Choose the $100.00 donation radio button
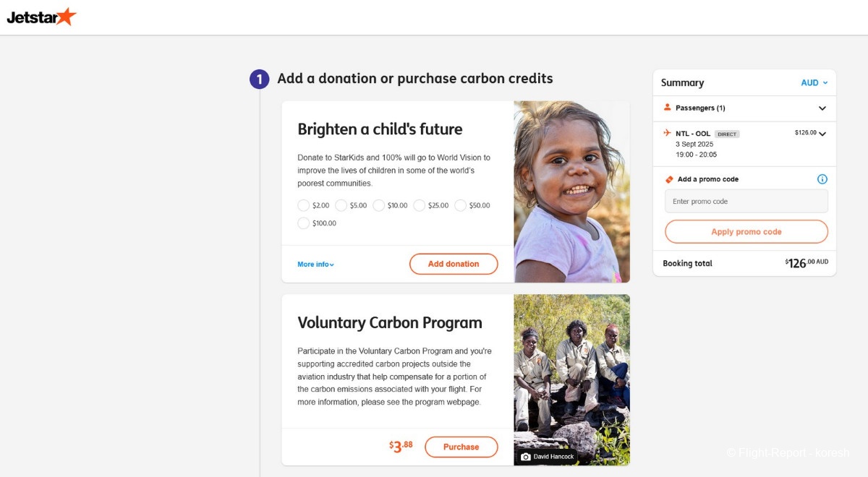The height and width of the screenshot is (477, 868). point(304,223)
